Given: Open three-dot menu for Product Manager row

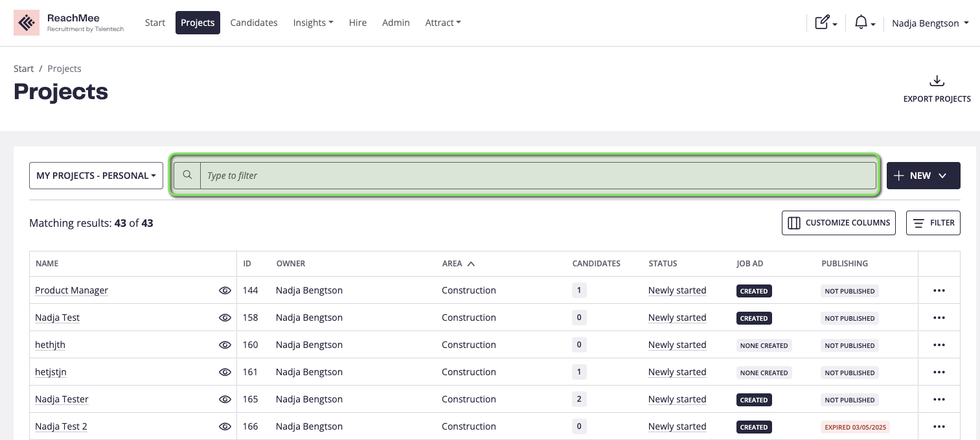Looking at the screenshot, I should [x=939, y=290].
